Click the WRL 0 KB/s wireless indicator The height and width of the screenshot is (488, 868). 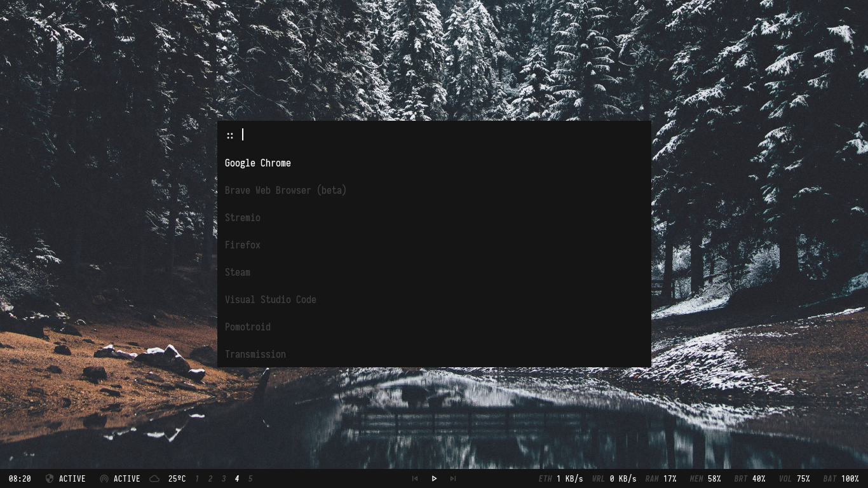[614, 478]
